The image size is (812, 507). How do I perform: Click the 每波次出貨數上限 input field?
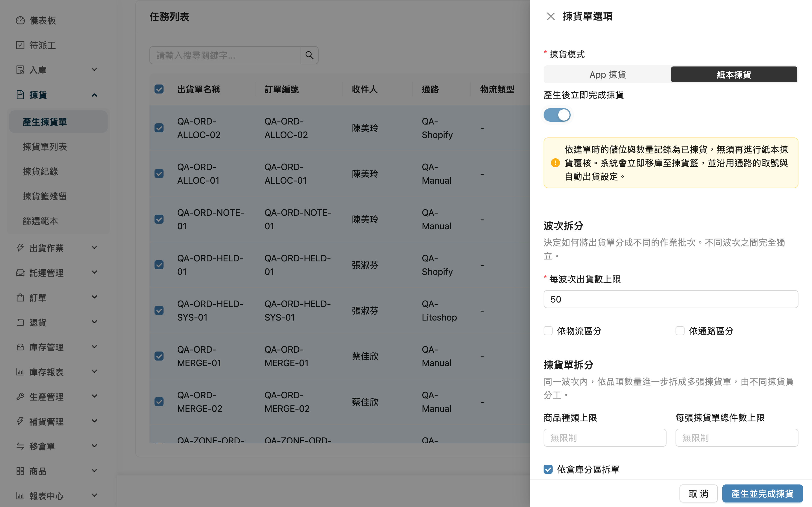point(671,299)
